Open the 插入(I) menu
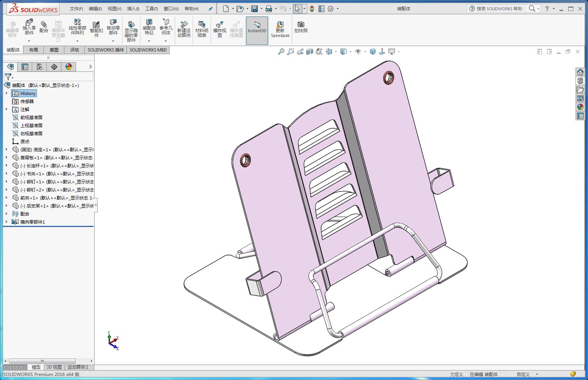Viewport: 588px width, 380px height. coord(133,9)
